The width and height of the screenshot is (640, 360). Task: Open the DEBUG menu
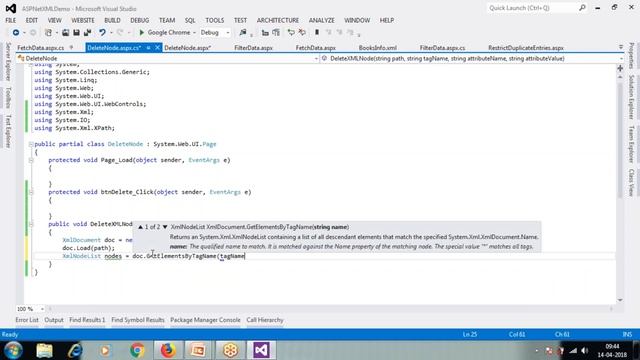[140, 20]
